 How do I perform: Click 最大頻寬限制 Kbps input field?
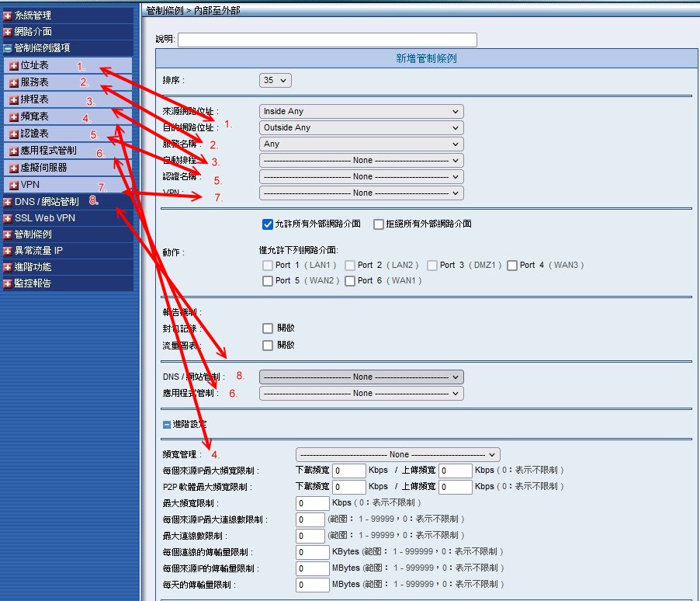pyautogui.click(x=313, y=503)
